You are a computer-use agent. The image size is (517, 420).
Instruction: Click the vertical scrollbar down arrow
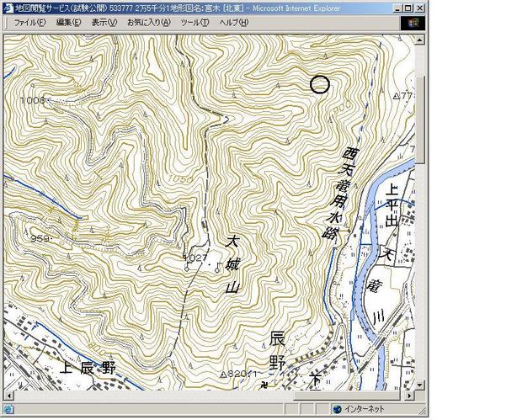tap(419, 385)
